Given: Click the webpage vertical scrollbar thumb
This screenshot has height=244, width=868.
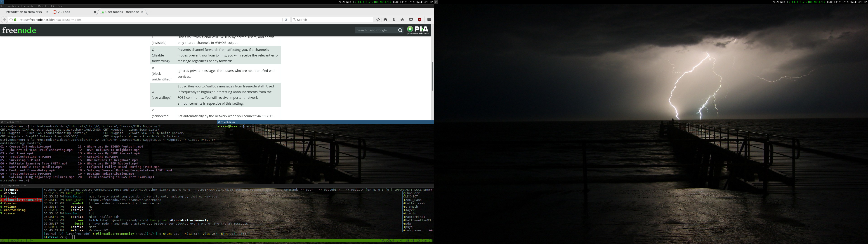Looking at the screenshot, I should pyautogui.click(x=432, y=76).
